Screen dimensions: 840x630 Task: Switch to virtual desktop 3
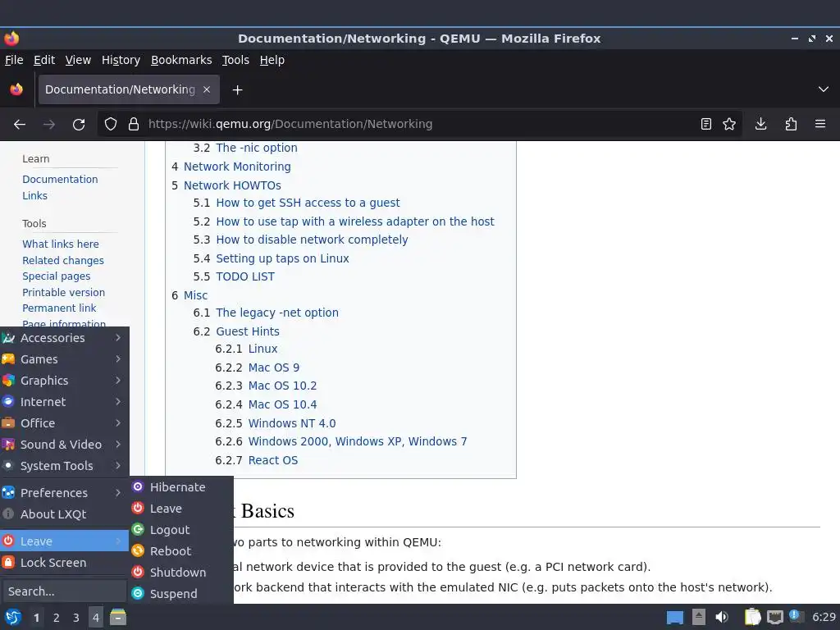pos(76,618)
